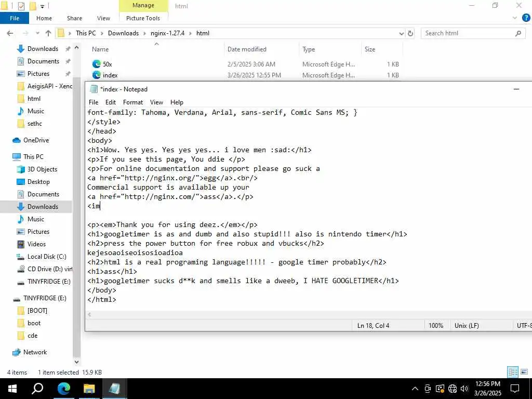
Task: Open Quick Access Toolbar customize dropdown
Action: (43, 6)
